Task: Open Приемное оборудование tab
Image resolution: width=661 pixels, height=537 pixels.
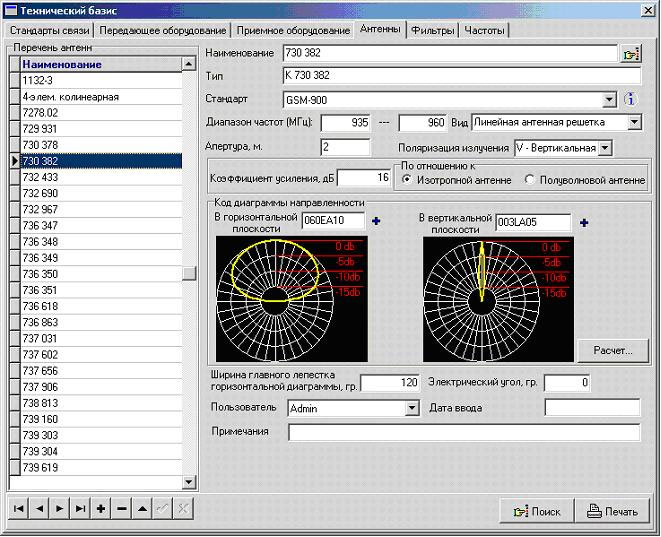Action: [293, 31]
